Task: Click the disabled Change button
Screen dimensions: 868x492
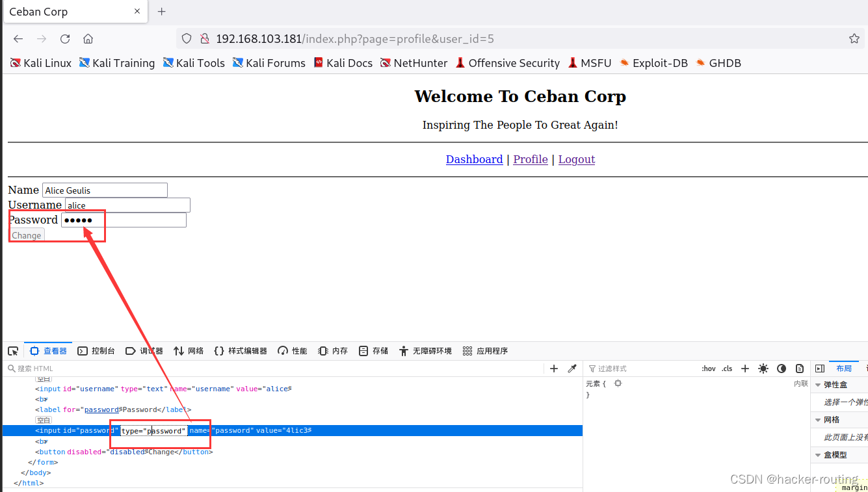Action: [x=27, y=235]
